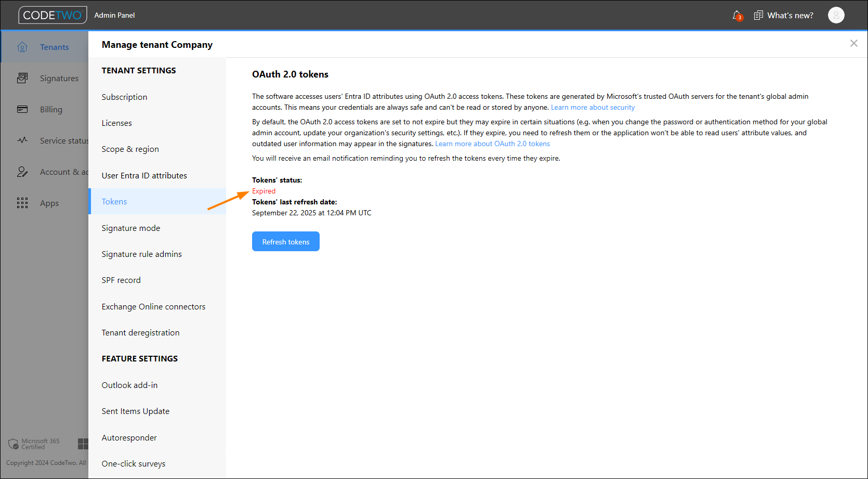This screenshot has width=868, height=479.
Task: Click the last refresh date value
Action: (x=312, y=213)
